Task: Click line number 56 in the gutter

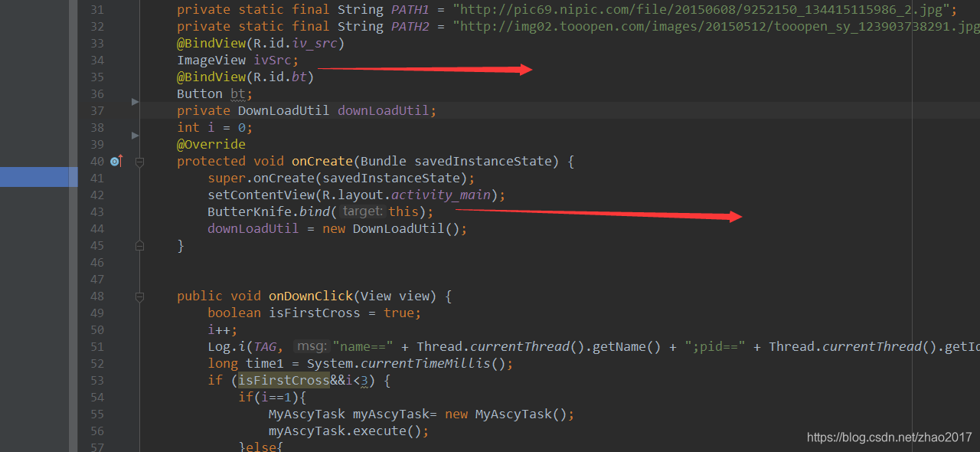Action: (x=96, y=431)
